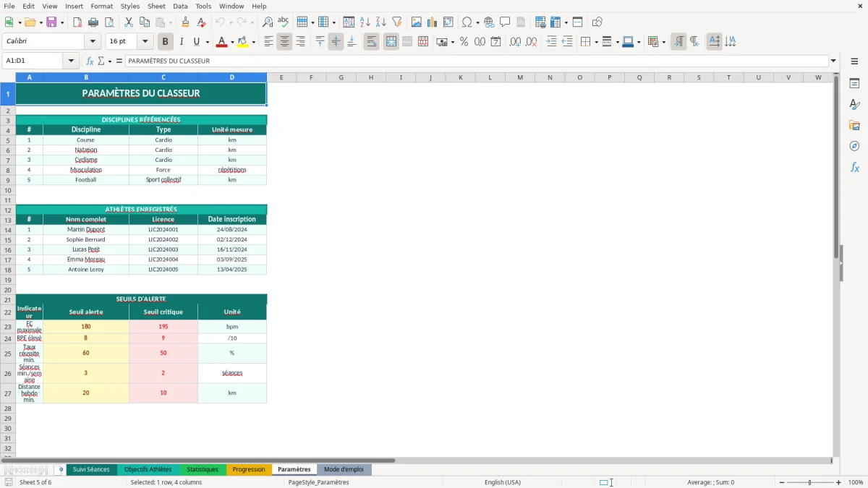Toggle vertical Center alignment
Image resolution: width=868 pixels, height=488 pixels.
pyautogui.click(x=336, y=42)
